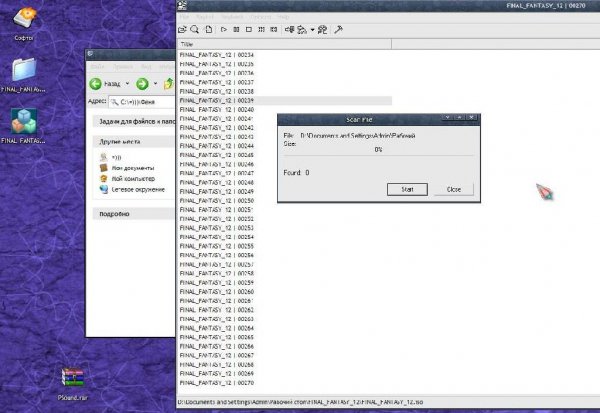Select track FINAL_FANTASY_12 | 00245
Image resolution: width=600 pixels, height=413 pixels.
pos(217,155)
